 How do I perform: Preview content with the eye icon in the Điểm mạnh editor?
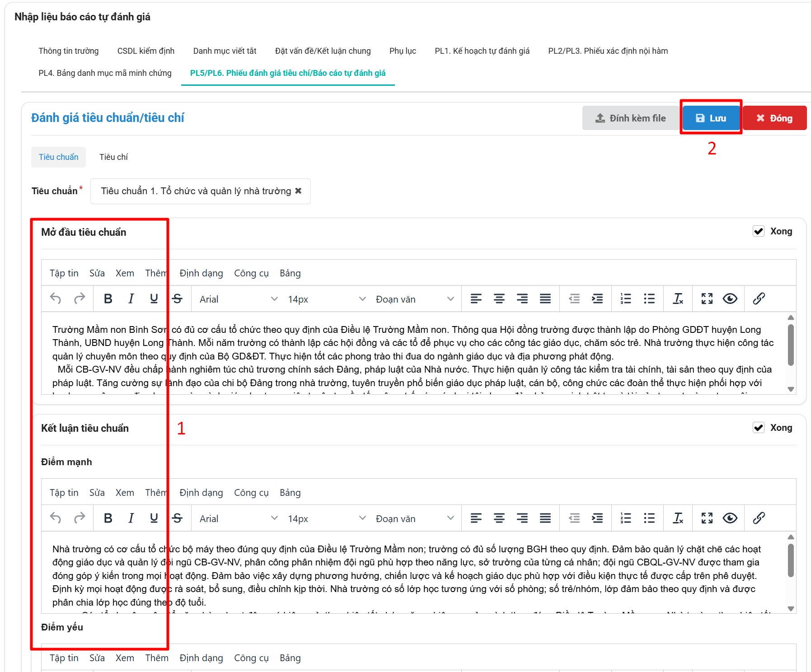pyautogui.click(x=730, y=518)
